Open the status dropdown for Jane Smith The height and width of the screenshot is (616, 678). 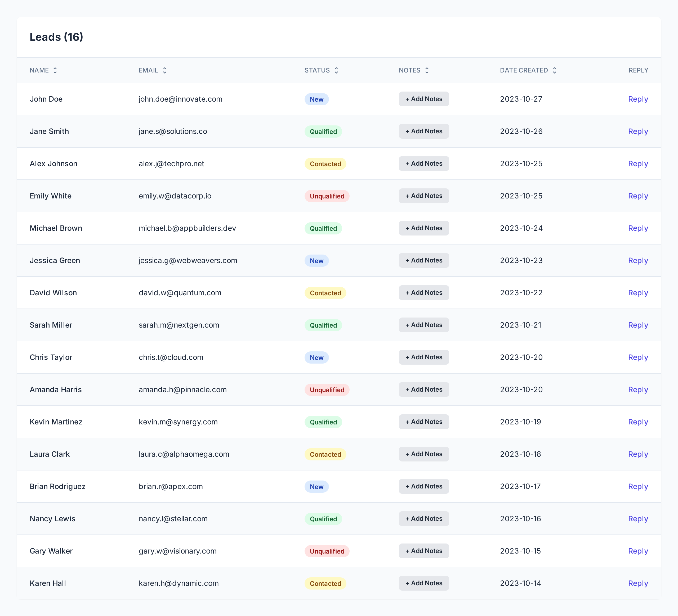click(x=323, y=132)
